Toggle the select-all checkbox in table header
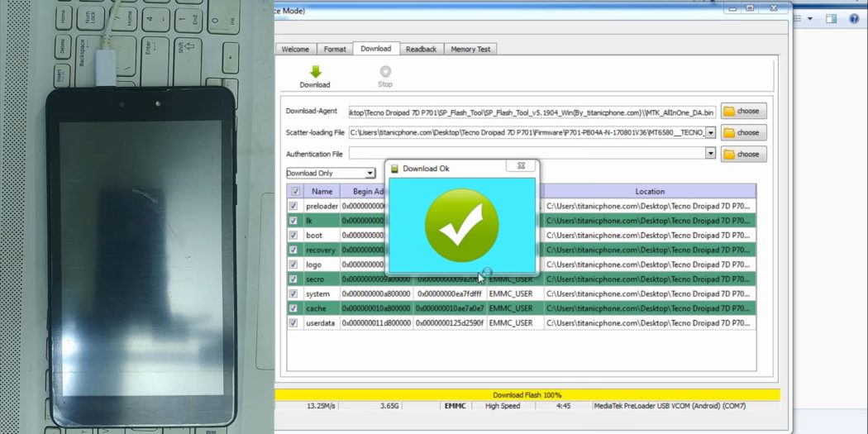Screen dimensions: 868x434 click(296, 192)
